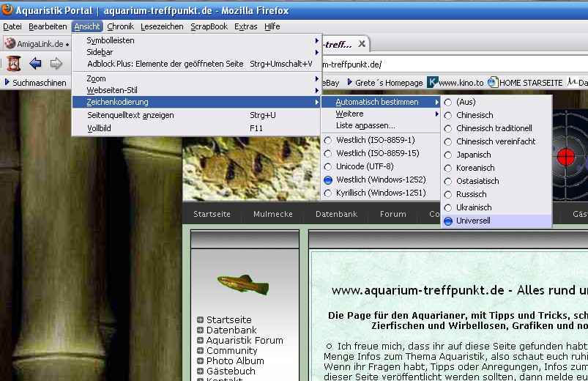Image resolution: width=588 pixels, height=381 pixels.
Task: Open the Suchmaschinen bookmarks folder
Action: [x=38, y=83]
